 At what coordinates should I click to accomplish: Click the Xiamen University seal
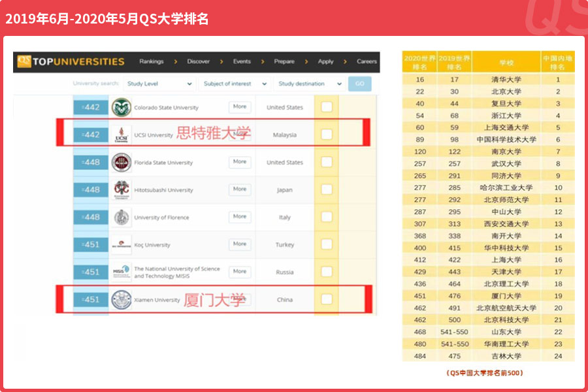121,300
